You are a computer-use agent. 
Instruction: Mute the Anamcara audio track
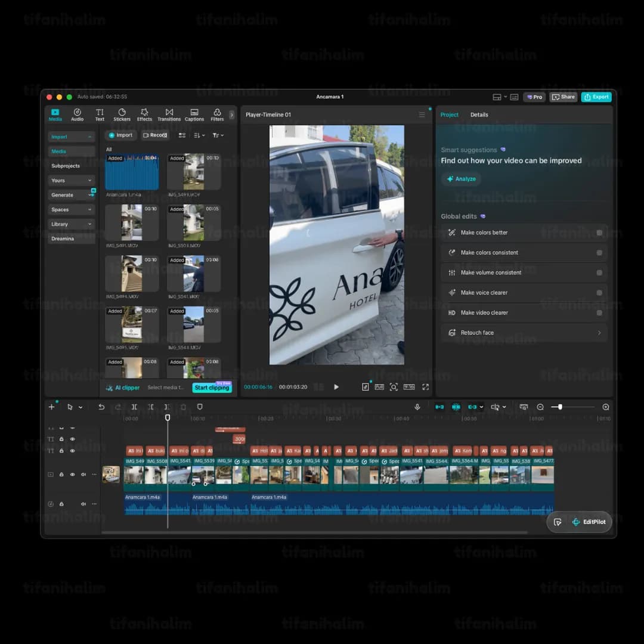click(x=83, y=504)
